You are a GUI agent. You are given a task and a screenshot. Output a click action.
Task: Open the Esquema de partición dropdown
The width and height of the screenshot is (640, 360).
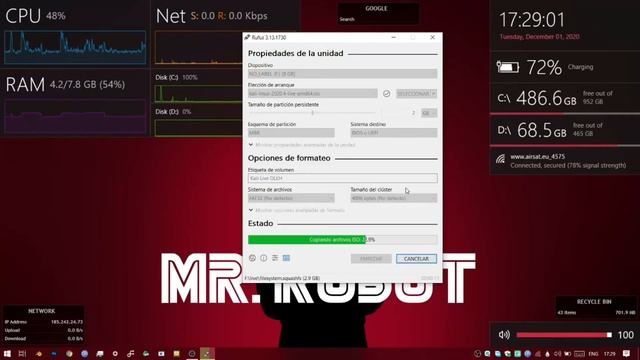291,133
